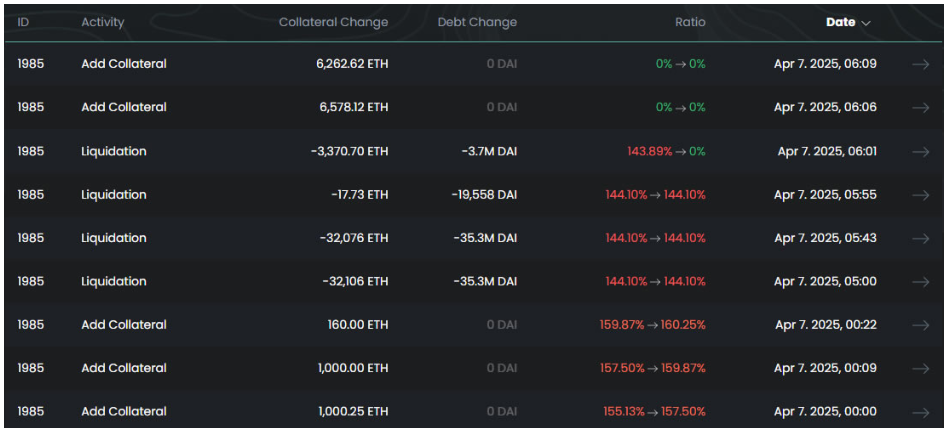Screen dimensions: 948x432
Task: Click the 143.89% → 0% ratio cell
Action: click(666, 151)
